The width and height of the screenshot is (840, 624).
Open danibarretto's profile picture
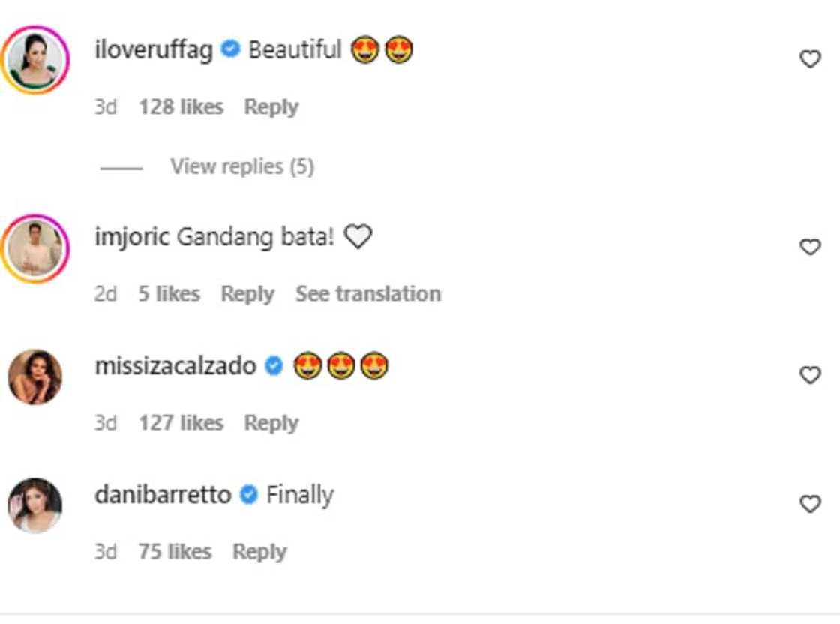click(x=35, y=505)
